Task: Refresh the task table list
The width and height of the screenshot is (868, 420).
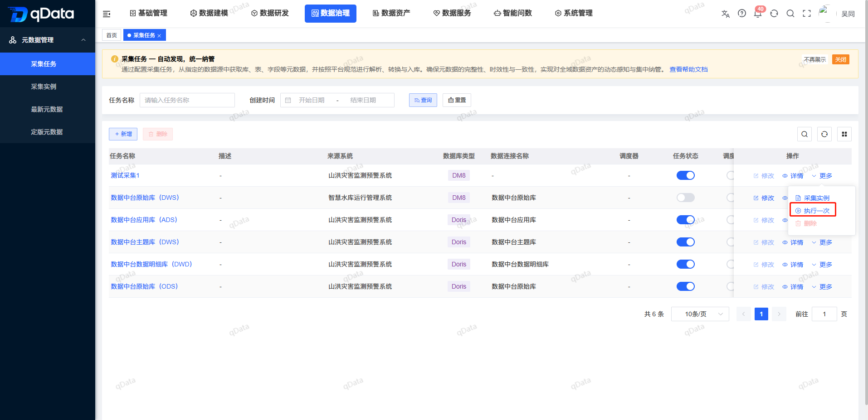Action: [824, 134]
